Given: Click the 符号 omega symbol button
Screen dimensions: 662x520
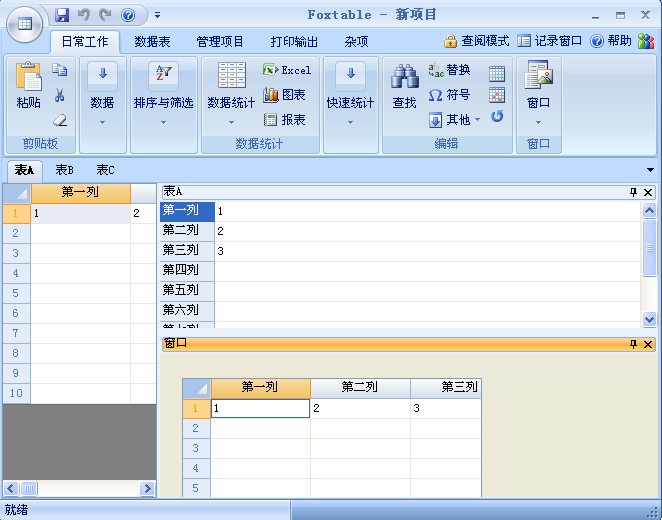Looking at the screenshot, I should tap(449, 95).
